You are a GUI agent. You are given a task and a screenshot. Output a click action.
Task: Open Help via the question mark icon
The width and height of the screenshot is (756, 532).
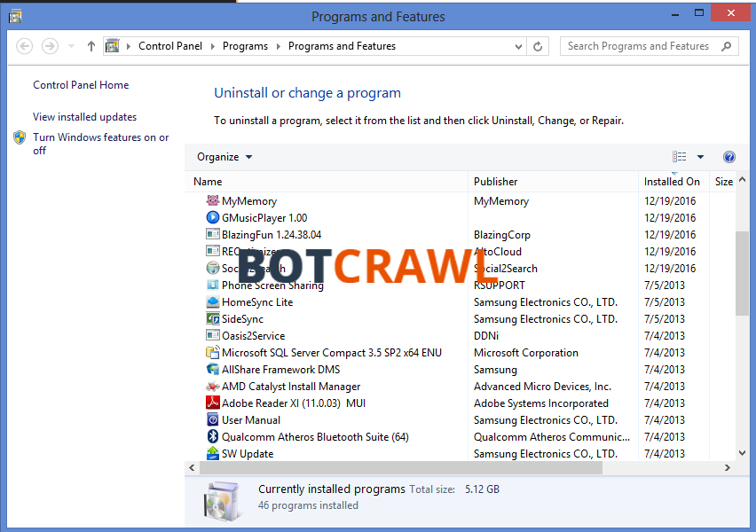click(x=728, y=157)
